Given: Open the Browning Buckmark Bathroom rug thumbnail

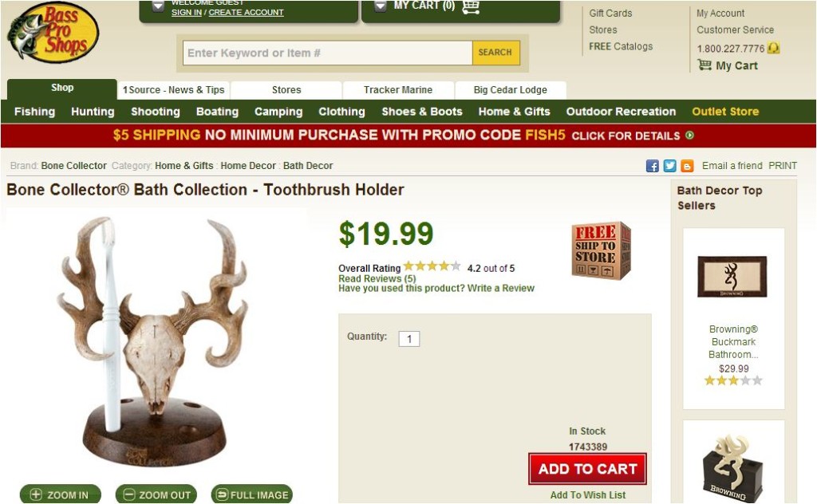Looking at the screenshot, I should click(x=732, y=277).
